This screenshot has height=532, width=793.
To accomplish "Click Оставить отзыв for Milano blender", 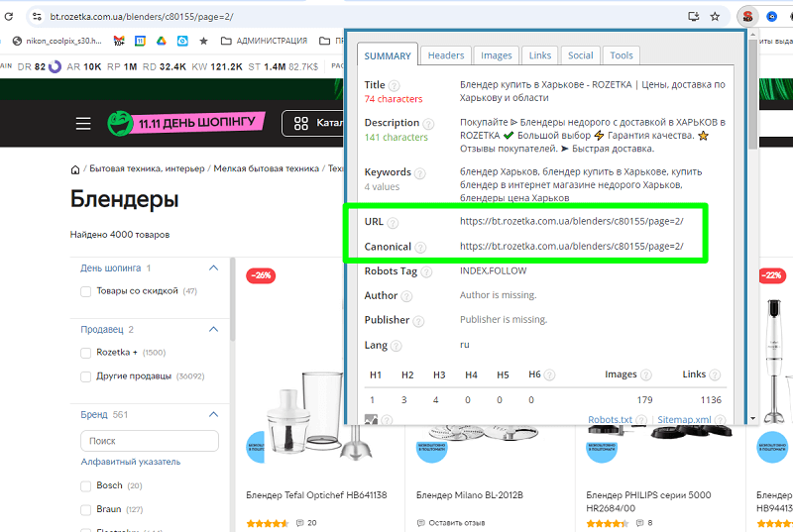I will [x=451, y=523].
